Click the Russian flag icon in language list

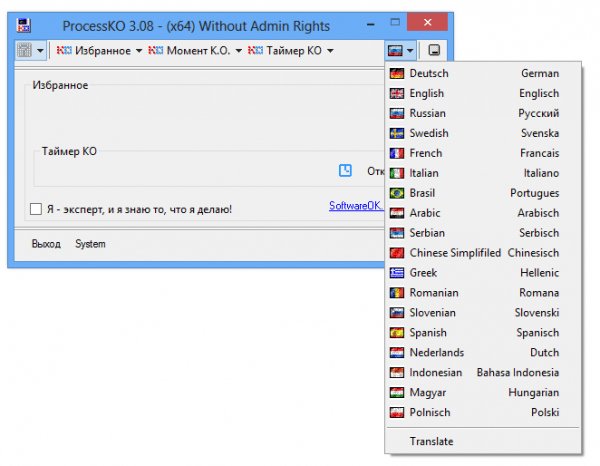(397, 113)
